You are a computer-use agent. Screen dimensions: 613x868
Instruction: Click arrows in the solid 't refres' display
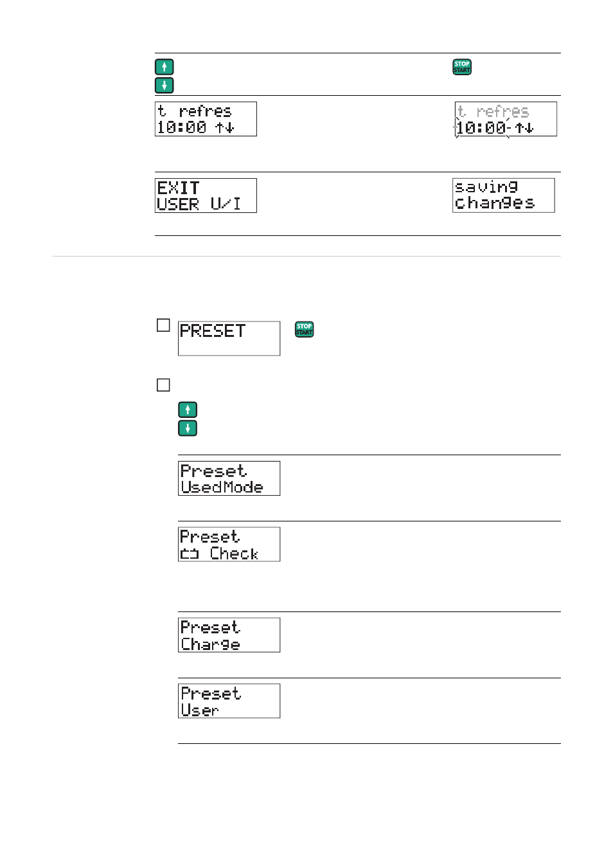(225, 127)
